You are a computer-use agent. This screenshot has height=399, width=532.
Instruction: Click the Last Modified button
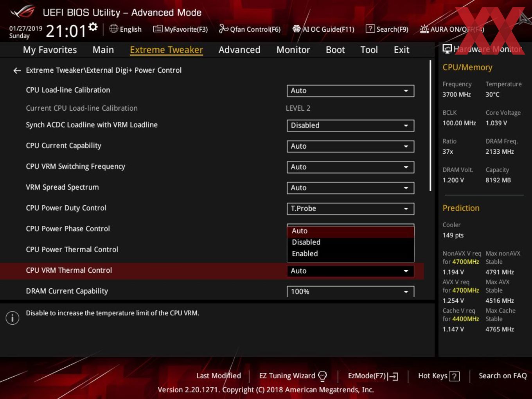pos(218,376)
